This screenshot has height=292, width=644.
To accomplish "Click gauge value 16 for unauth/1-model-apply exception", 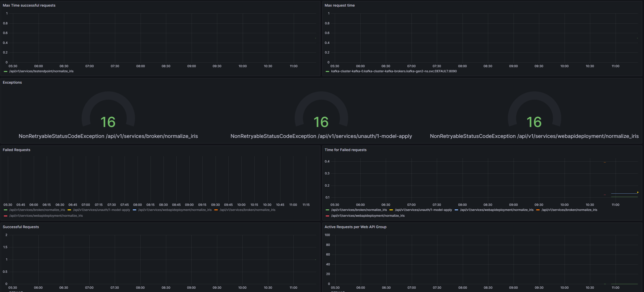I will (x=321, y=122).
